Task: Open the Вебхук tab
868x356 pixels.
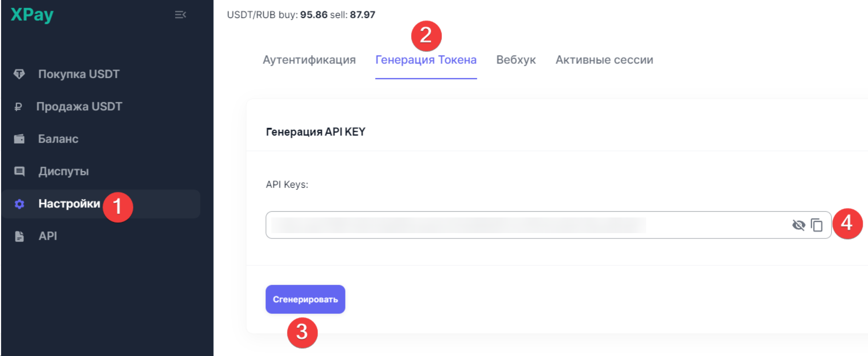Action: tap(516, 60)
